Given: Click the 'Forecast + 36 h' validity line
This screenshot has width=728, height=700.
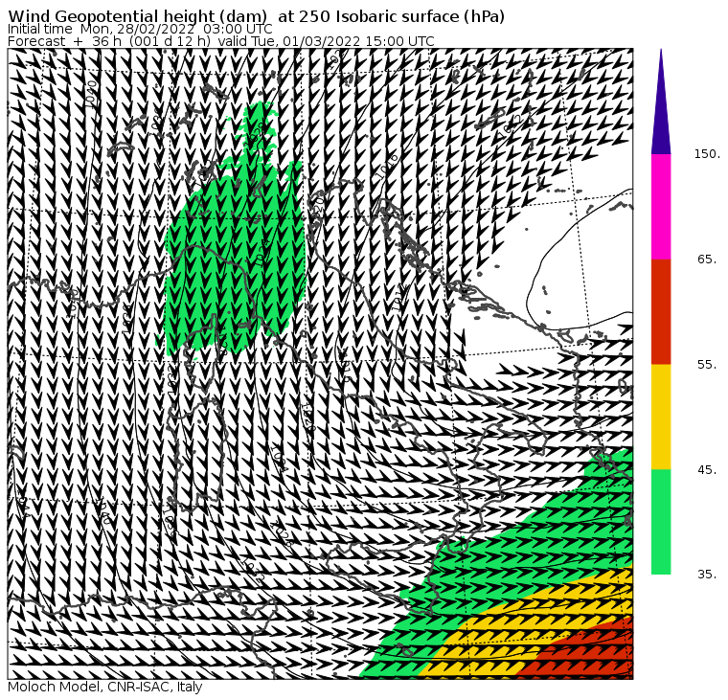Looking at the screenshot, I should point(221,41).
